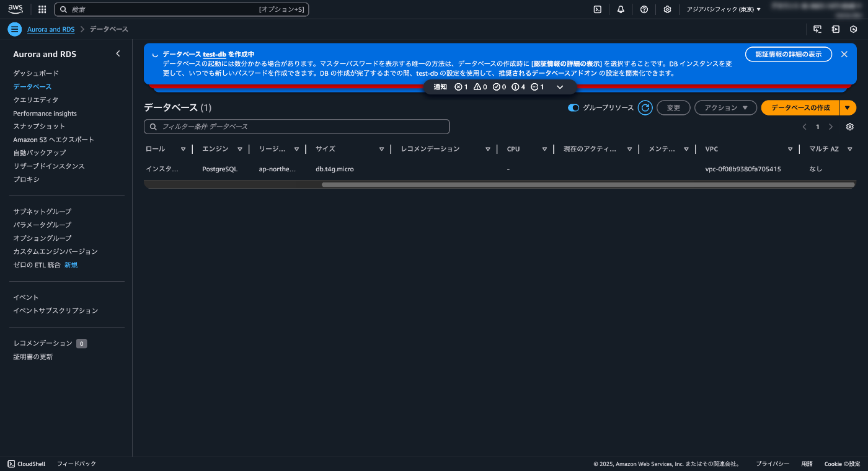Sort by マルチ AZ column
The width and height of the screenshot is (868, 471).
tap(849, 149)
